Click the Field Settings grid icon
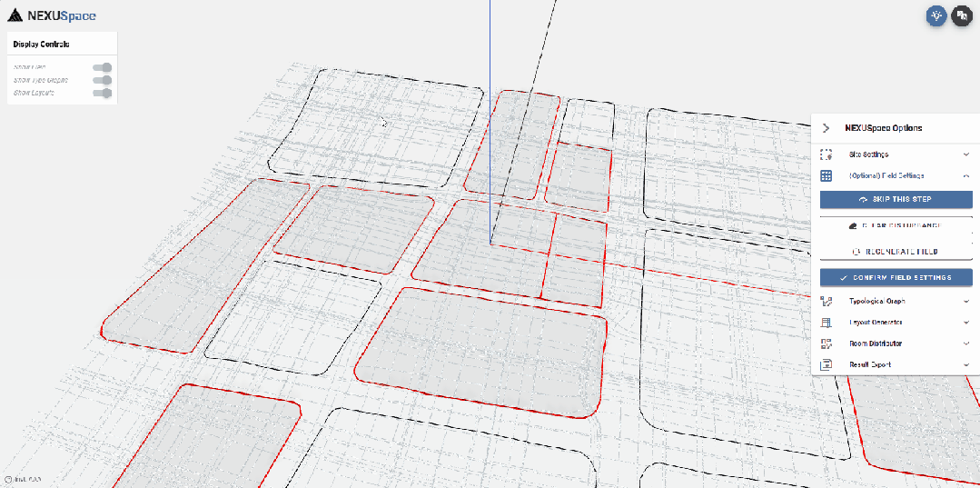Image resolution: width=980 pixels, height=488 pixels. coord(826,175)
